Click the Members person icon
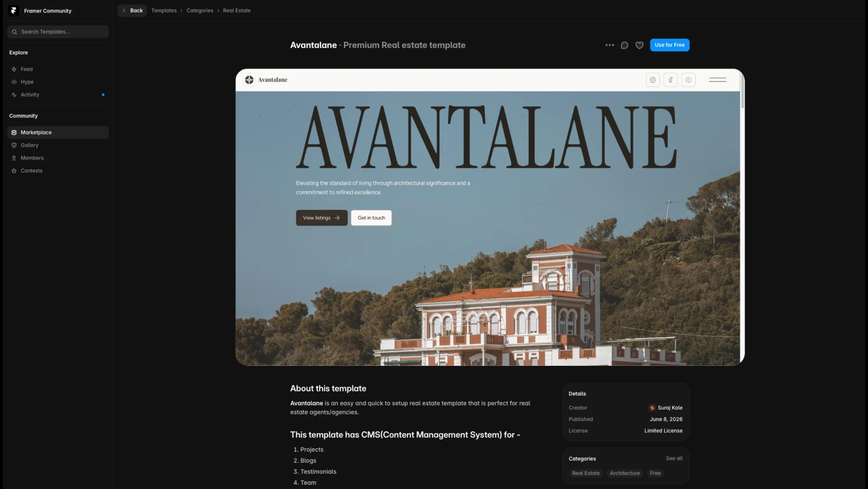The width and height of the screenshot is (868, 489). pos(14,158)
